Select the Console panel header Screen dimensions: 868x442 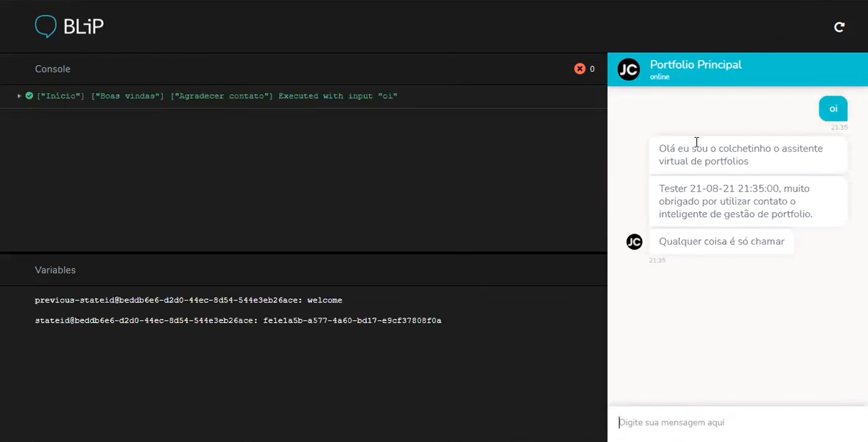[x=52, y=69]
